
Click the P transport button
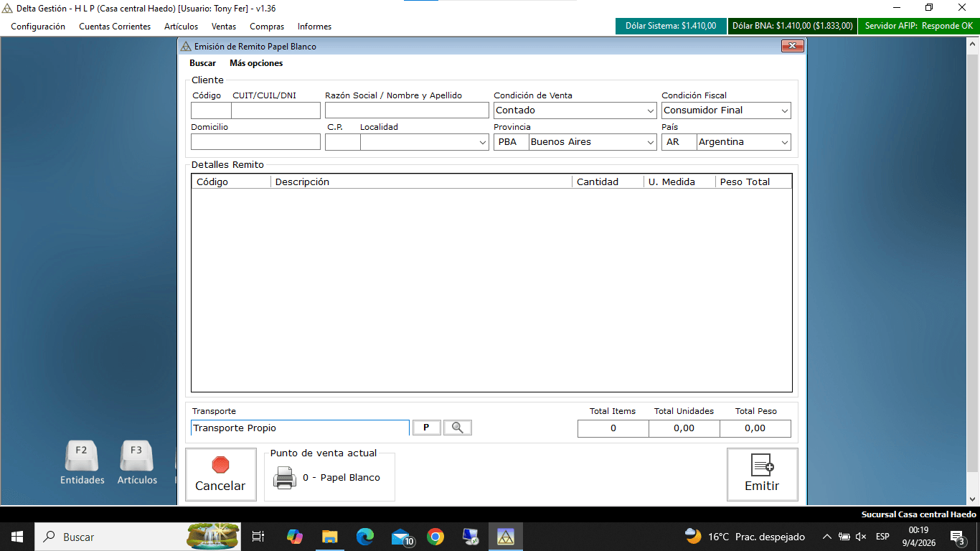(427, 428)
